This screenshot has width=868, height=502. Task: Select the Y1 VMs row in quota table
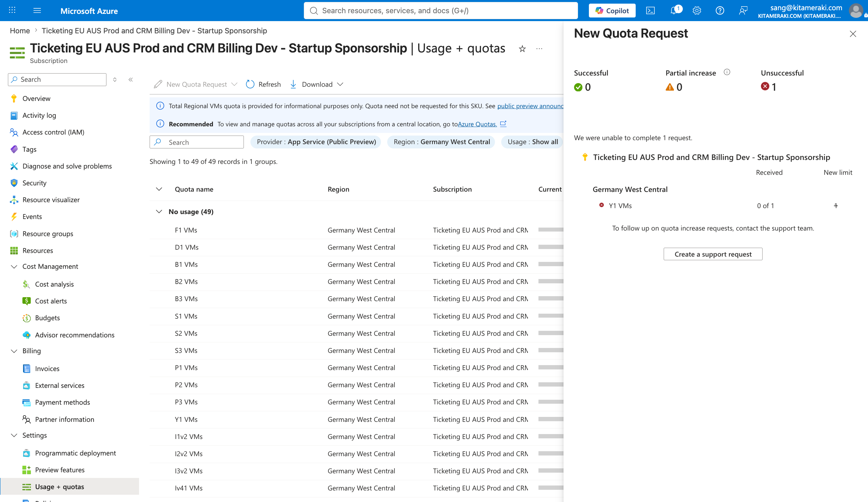tap(357, 420)
